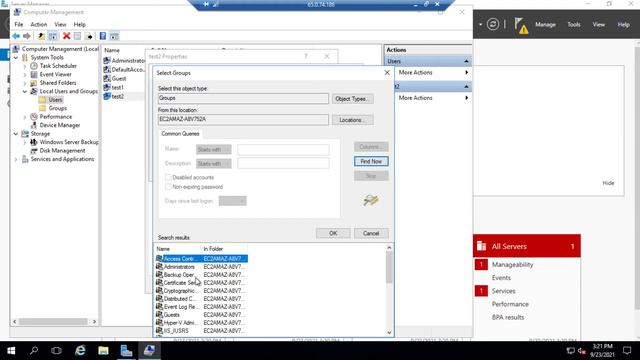Image resolution: width=640 pixels, height=360 pixels.
Task: Toggle the Non expiring password checkbox
Action: 168,187
